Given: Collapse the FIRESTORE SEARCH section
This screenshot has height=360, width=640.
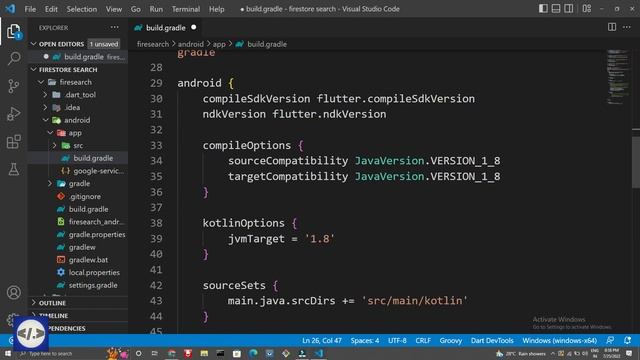Looking at the screenshot, I should click(33, 69).
